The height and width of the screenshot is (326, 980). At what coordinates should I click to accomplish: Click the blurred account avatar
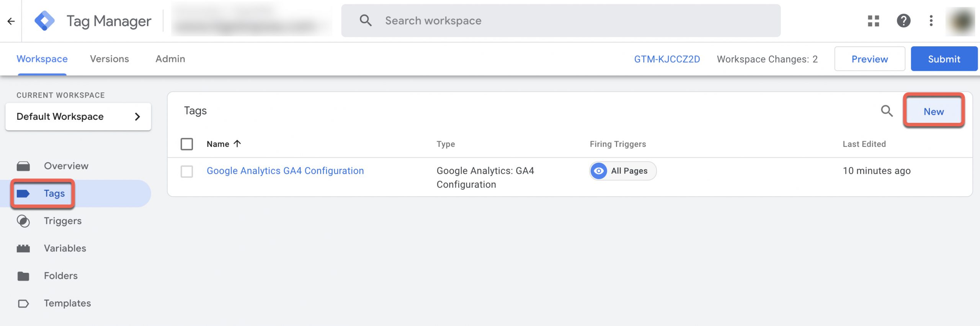960,21
